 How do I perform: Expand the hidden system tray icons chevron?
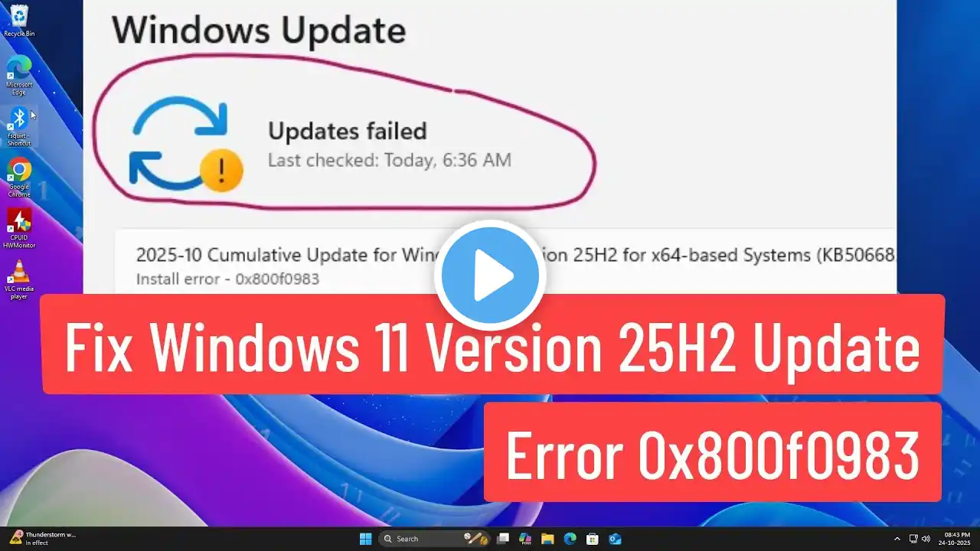pyautogui.click(x=897, y=539)
